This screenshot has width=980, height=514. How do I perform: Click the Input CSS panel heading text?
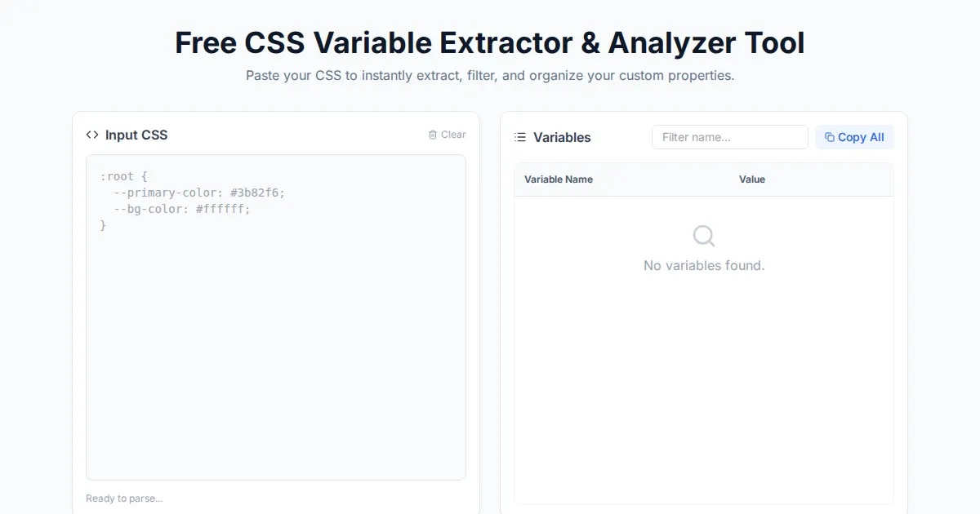(x=136, y=135)
